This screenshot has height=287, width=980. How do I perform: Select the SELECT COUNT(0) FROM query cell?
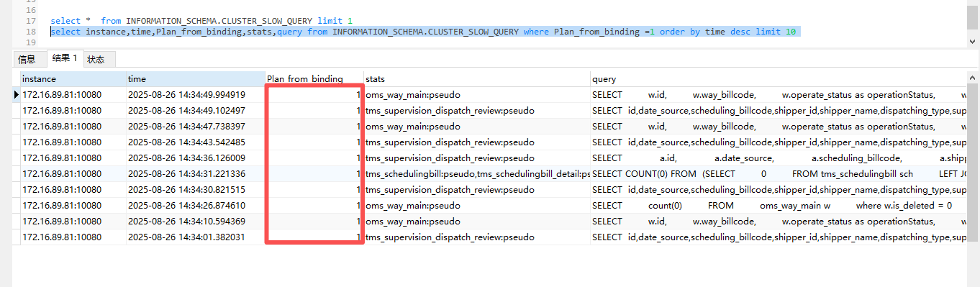click(x=778, y=174)
